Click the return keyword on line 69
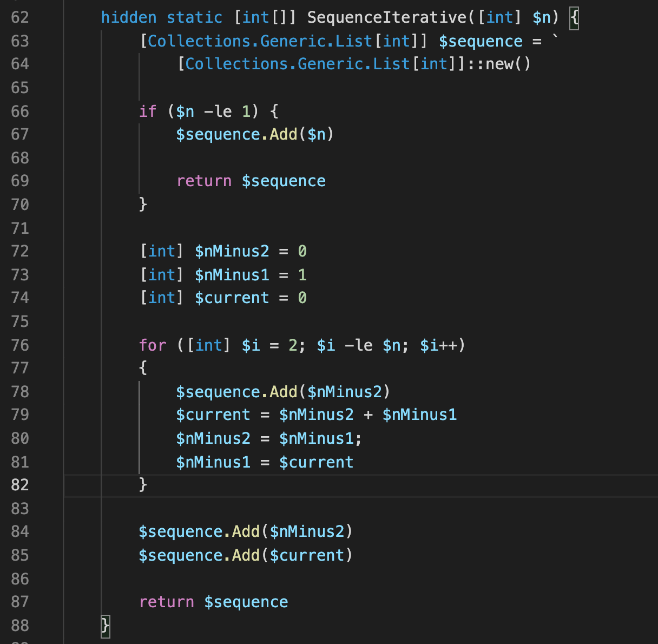The height and width of the screenshot is (644, 658). click(x=204, y=181)
